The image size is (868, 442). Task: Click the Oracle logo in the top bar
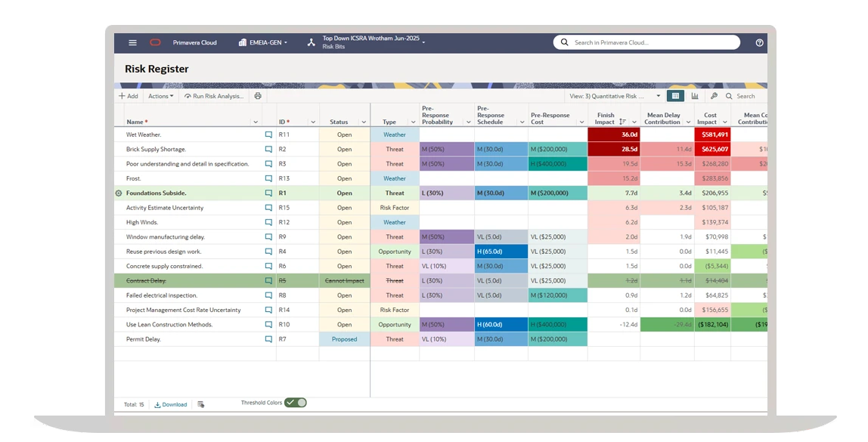[x=156, y=42]
